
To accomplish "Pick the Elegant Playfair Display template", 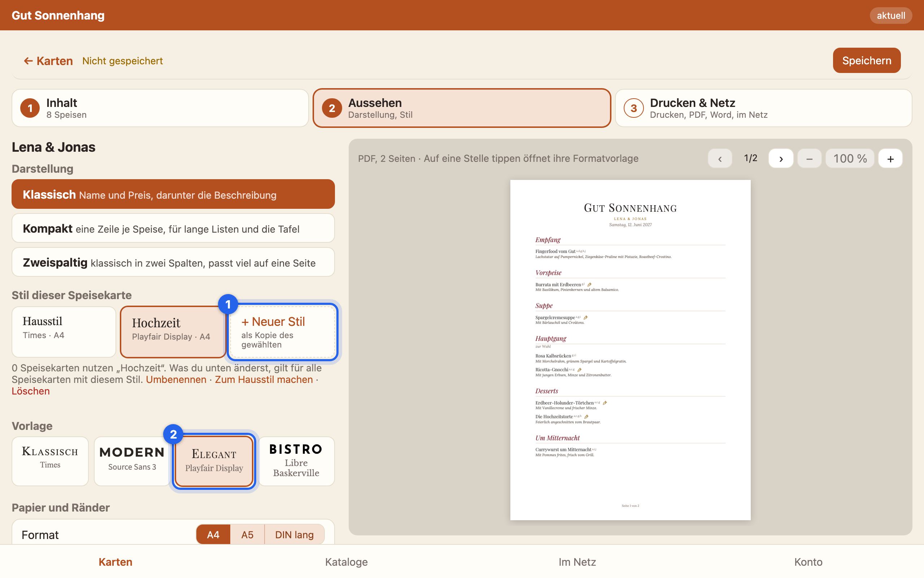I will [214, 461].
